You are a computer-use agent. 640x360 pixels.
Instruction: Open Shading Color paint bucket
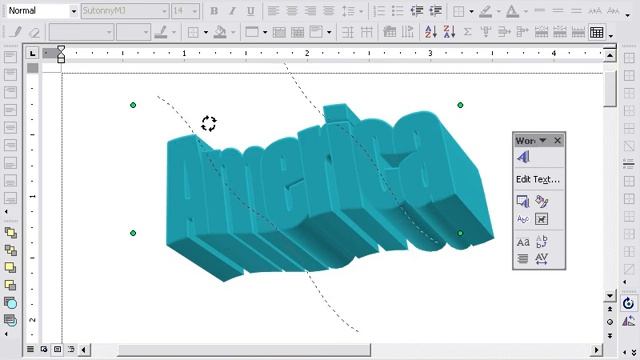tap(220, 32)
